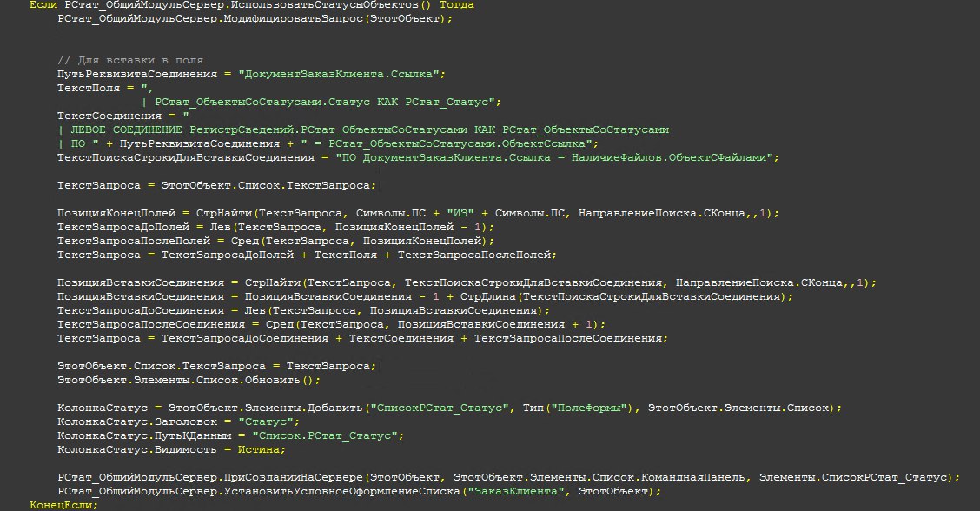This screenshot has height=511, width=980.
Task: Click the "Если" keyword on first line
Action: point(43,5)
